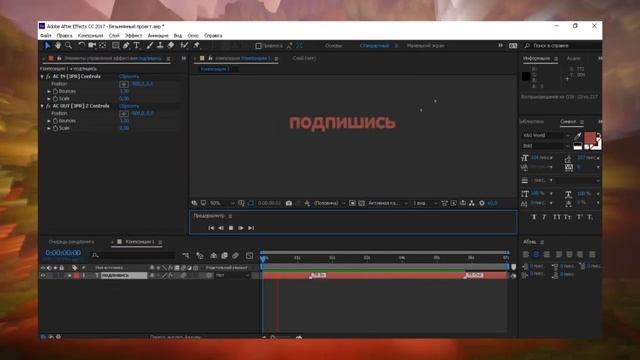Toggle Scale stopwatch under AC IN Controls

coord(55,99)
